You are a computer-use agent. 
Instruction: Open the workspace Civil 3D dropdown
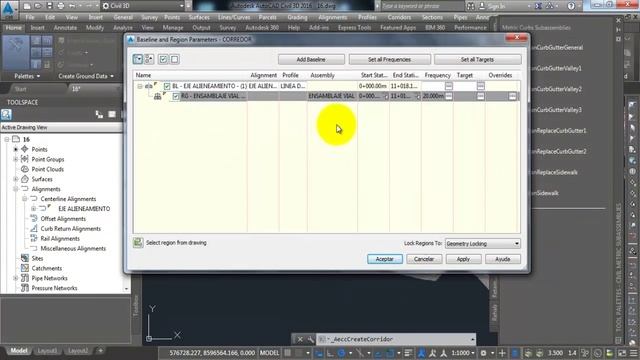tap(143, 6)
